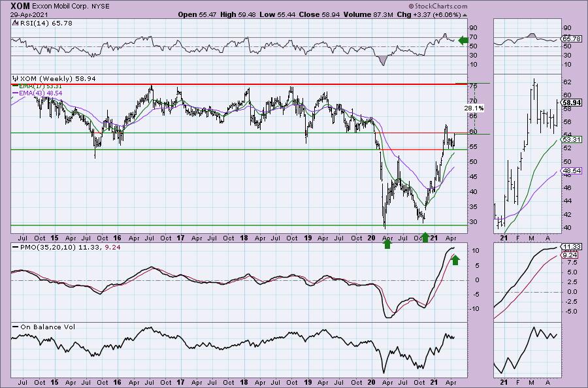Screen dimensions: 588x388
Task: Click the boxed 48.54 EMA axis label
Action: 572,170
